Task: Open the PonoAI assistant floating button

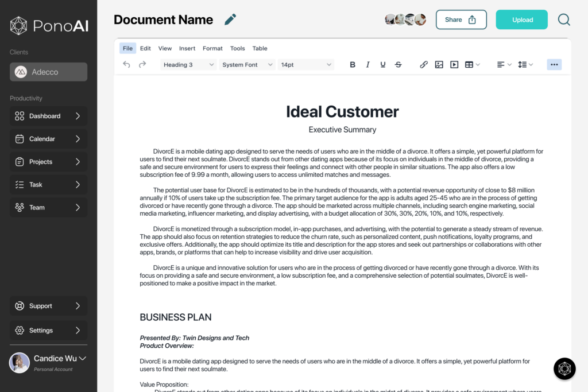Action: click(564, 368)
